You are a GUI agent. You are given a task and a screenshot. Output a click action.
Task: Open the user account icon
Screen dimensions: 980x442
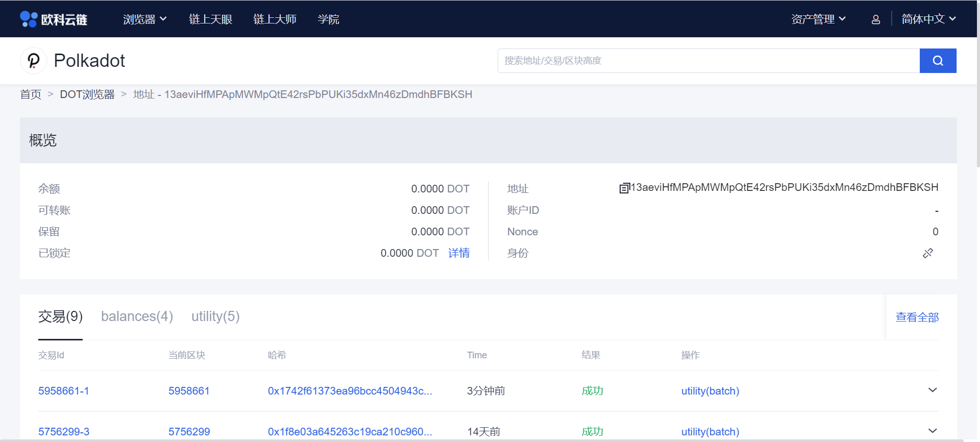(876, 19)
